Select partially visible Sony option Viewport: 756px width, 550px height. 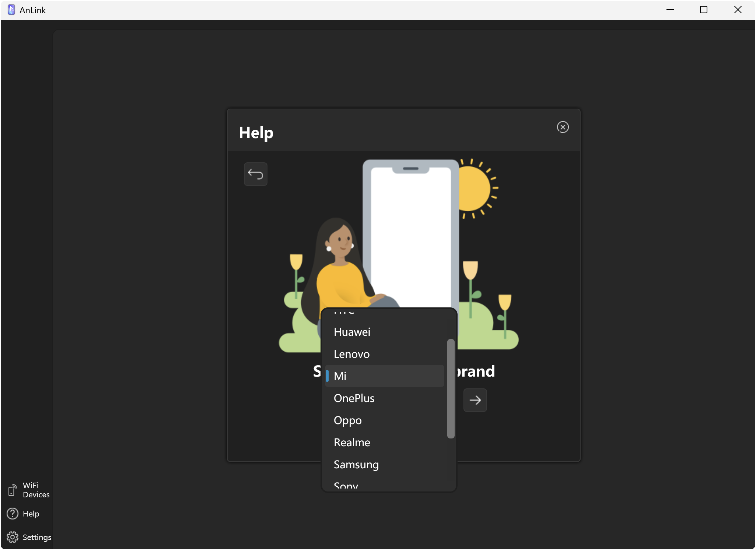(346, 486)
